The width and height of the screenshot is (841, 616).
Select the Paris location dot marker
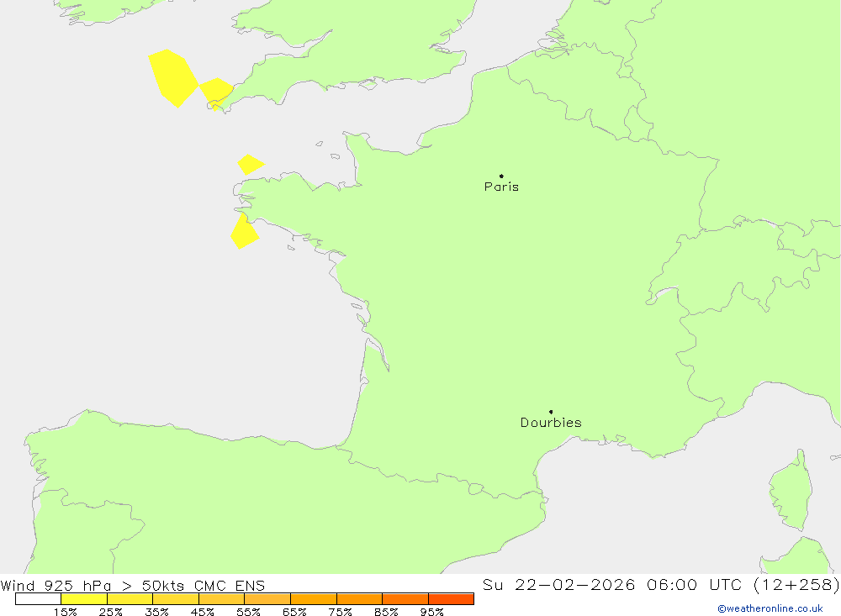501,176
